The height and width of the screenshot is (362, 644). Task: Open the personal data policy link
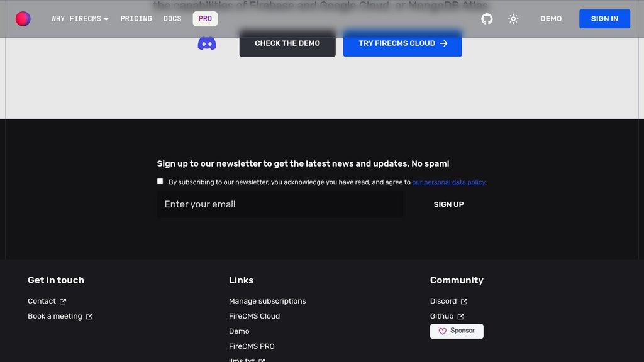449,182
